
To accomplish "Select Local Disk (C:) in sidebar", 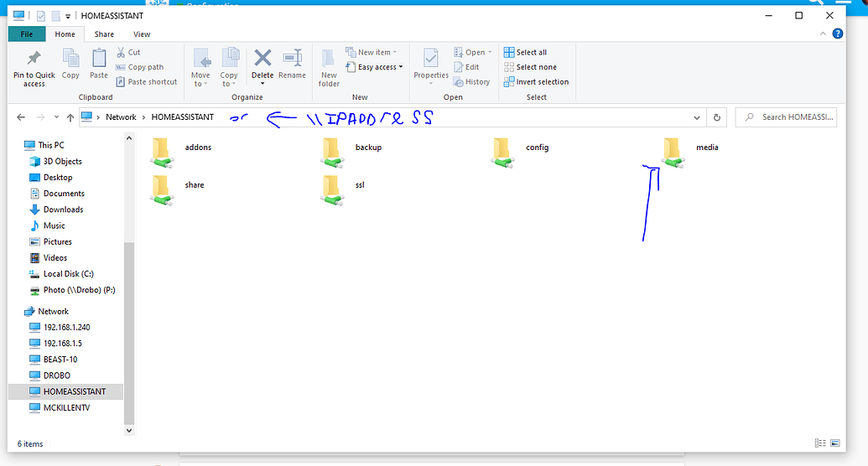I will click(61, 273).
